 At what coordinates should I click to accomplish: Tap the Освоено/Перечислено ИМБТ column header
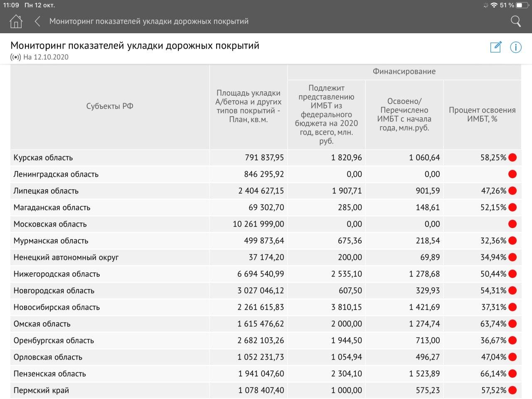tap(404, 114)
